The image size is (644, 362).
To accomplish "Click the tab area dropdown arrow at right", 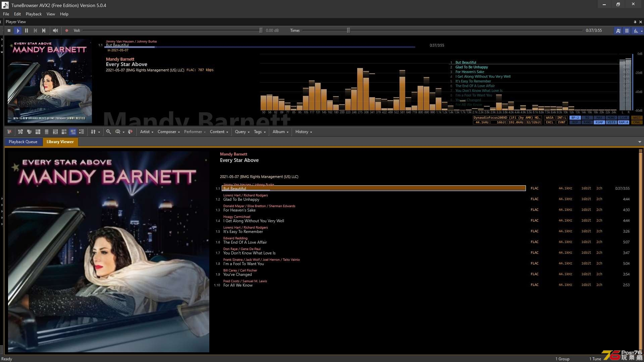I will tap(640, 142).
